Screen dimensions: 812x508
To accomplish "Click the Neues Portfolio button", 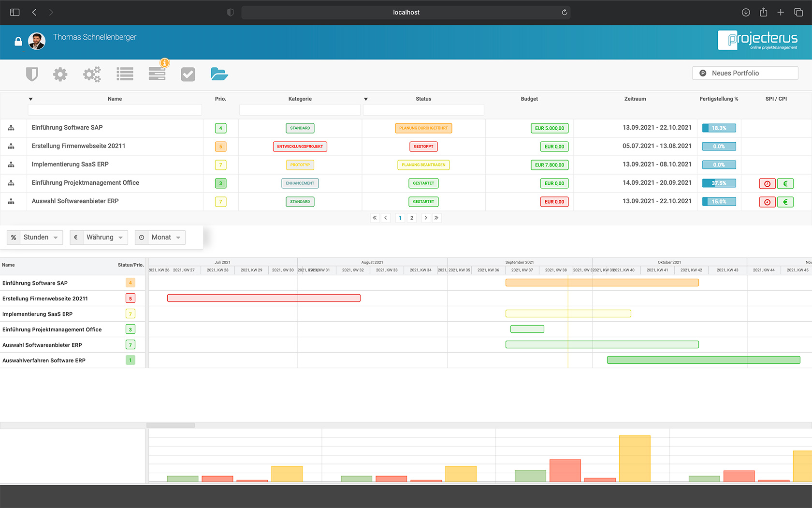I will [x=745, y=73].
